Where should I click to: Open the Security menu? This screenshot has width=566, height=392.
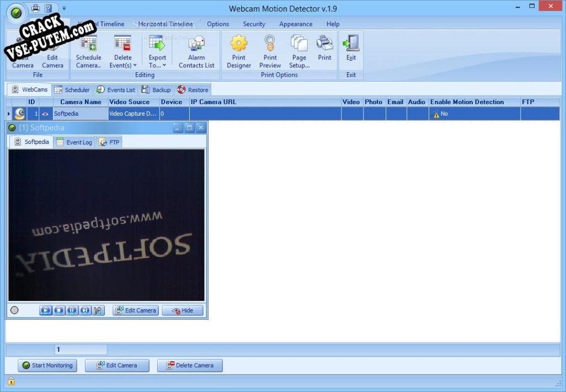pyautogui.click(x=254, y=24)
